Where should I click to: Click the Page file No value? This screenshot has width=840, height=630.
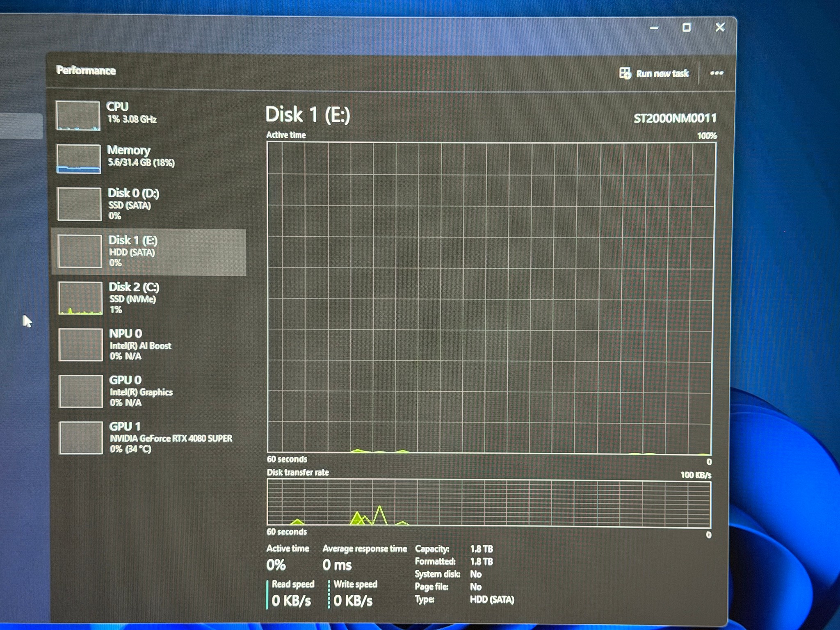coord(476,587)
